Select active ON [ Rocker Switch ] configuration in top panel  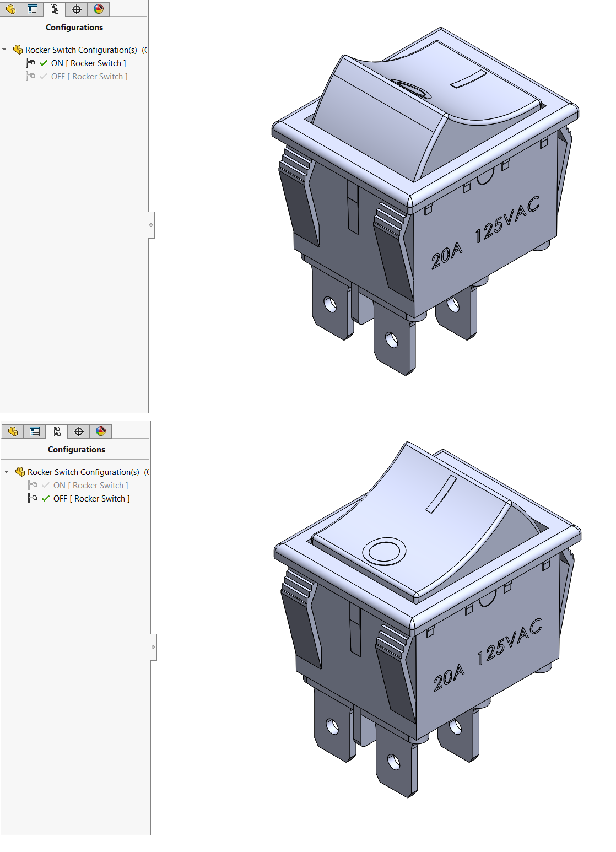[x=88, y=63]
